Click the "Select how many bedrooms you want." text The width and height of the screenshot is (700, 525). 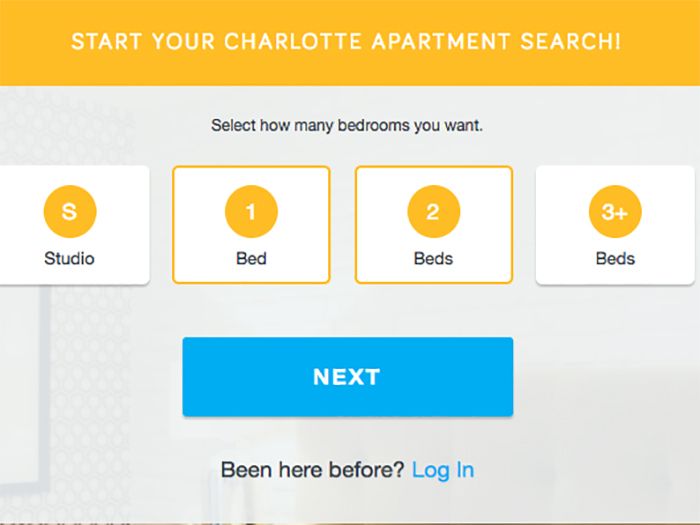pos(347,127)
